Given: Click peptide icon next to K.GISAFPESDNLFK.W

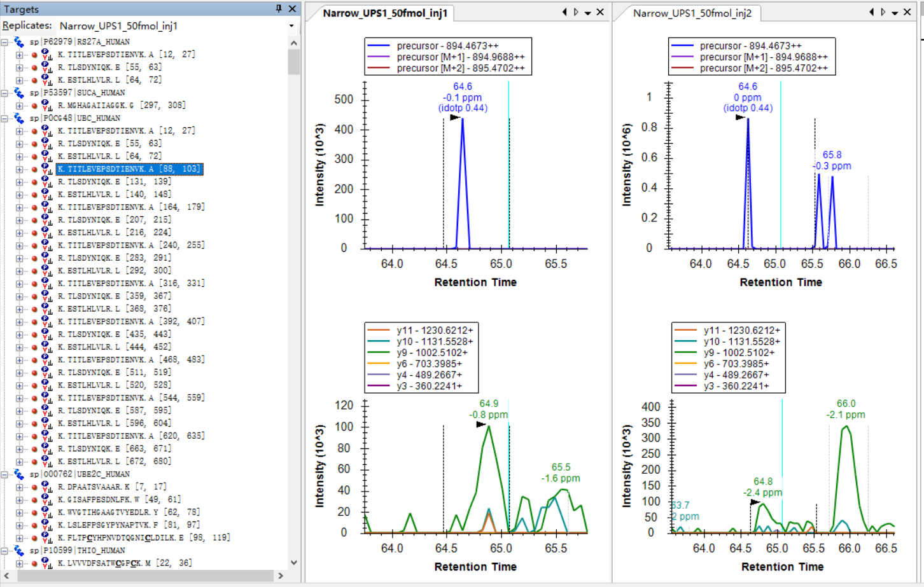Looking at the screenshot, I should click(x=46, y=500).
